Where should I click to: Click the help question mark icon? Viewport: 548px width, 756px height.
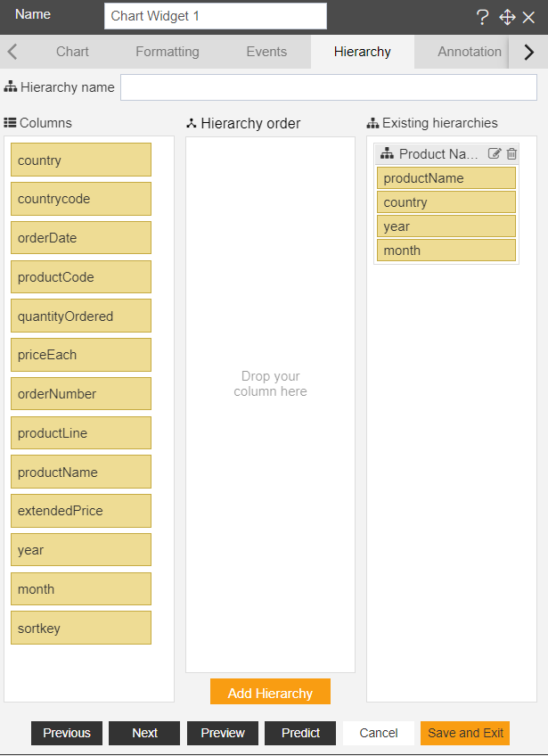point(483,17)
